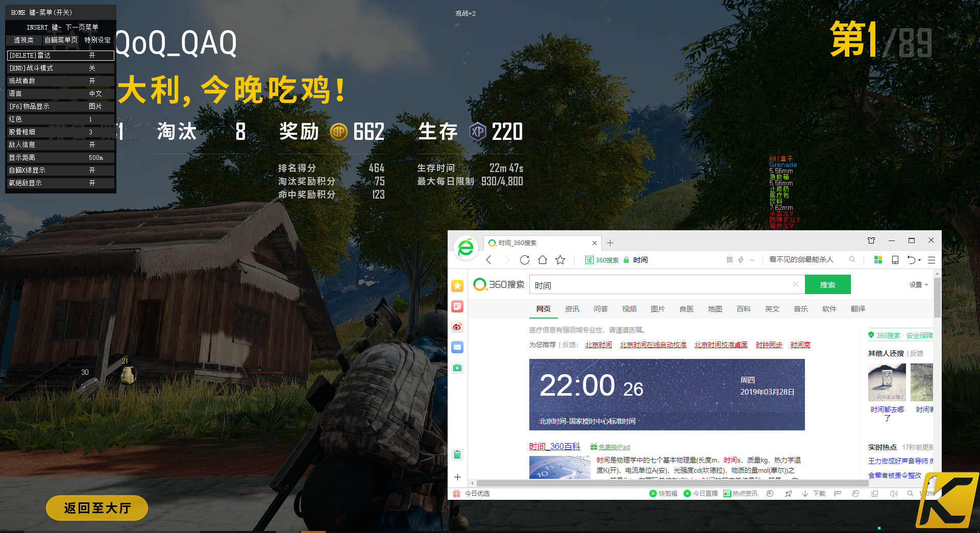
Task: Open the 时间_360百科 result link
Action: click(x=555, y=447)
